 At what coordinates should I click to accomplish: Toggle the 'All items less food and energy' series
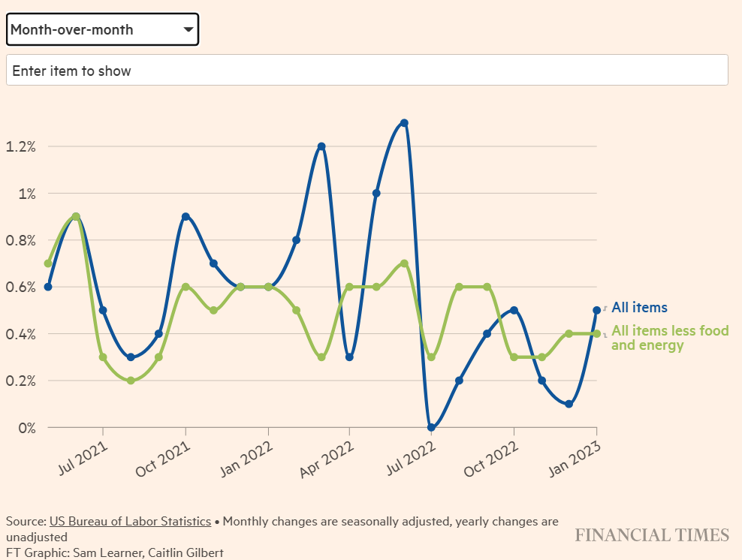(671, 339)
